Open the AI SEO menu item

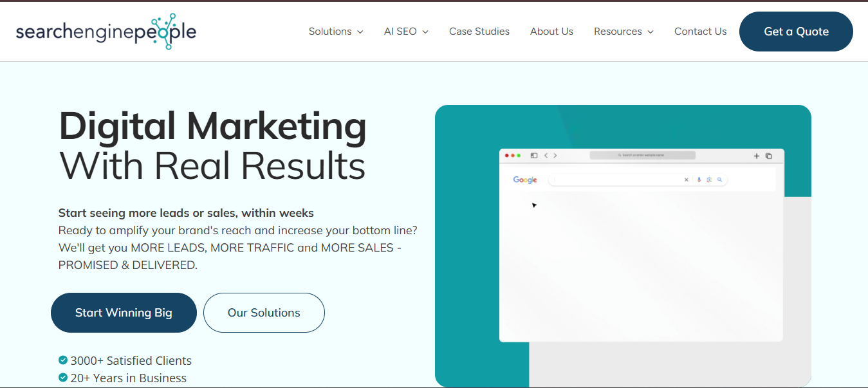[400, 32]
